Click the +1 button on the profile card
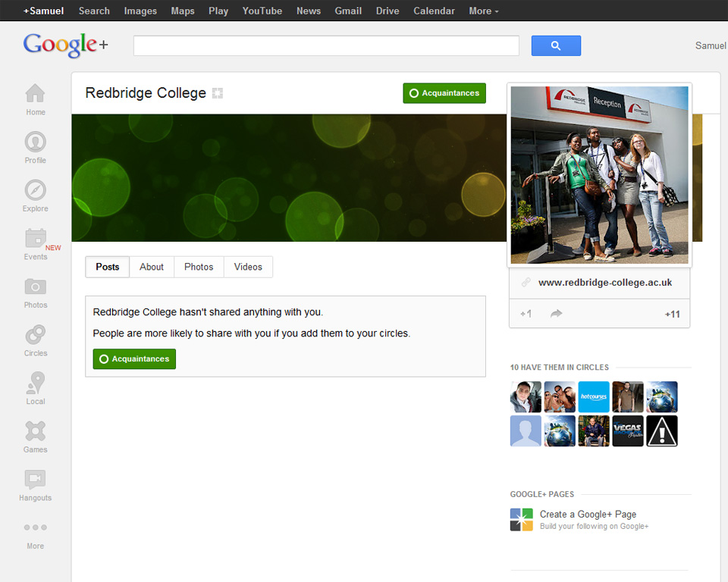This screenshot has height=582, width=728. [x=525, y=313]
